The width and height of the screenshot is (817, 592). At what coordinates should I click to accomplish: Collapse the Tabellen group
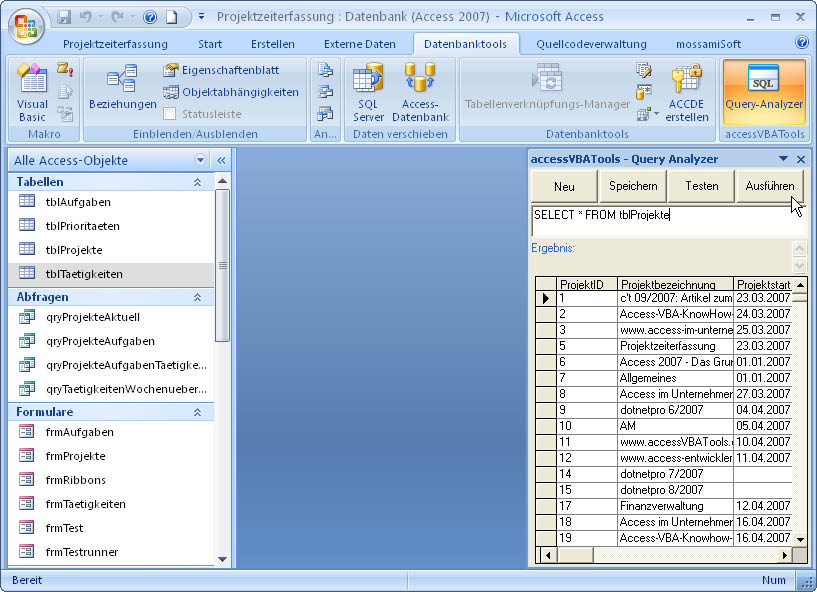[197, 182]
